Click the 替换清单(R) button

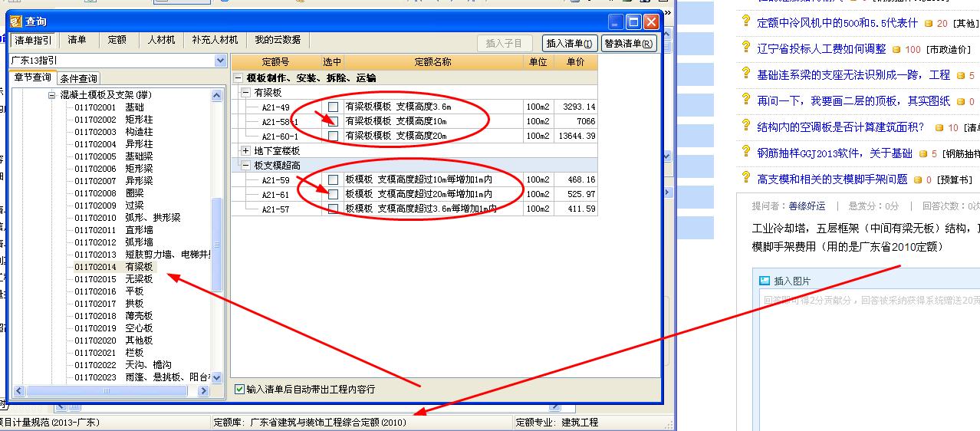[629, 44]
